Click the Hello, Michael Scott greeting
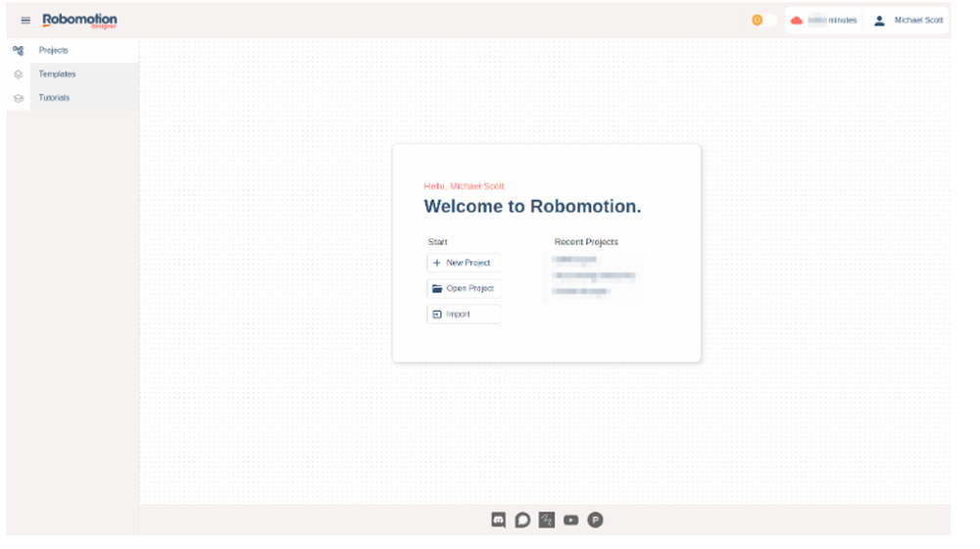Screen dimensions: 980x549 tap(464, 186)
